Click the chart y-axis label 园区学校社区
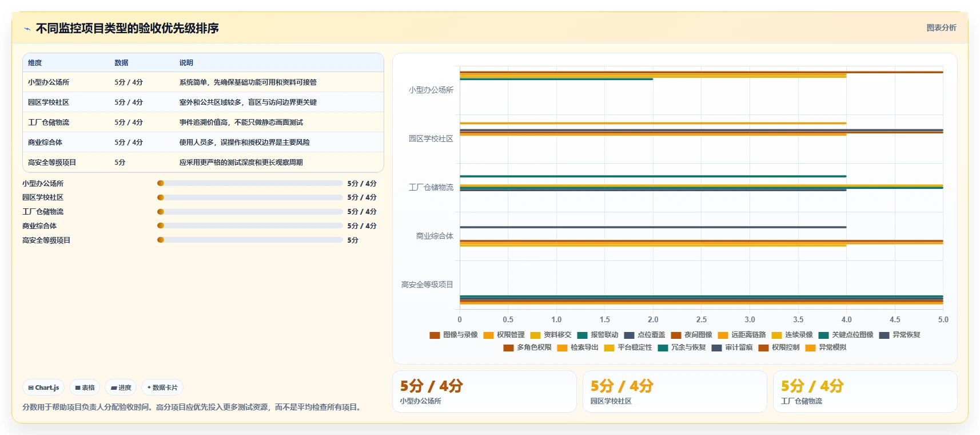The height and width of the screenshot is (435, 980). (x=431, y=139)
